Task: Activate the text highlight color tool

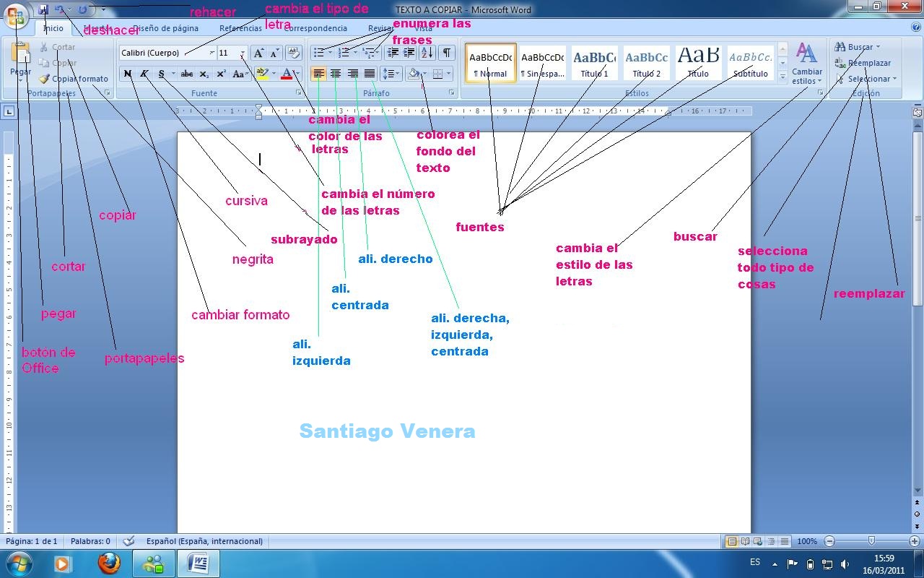Action: [261, 73]
